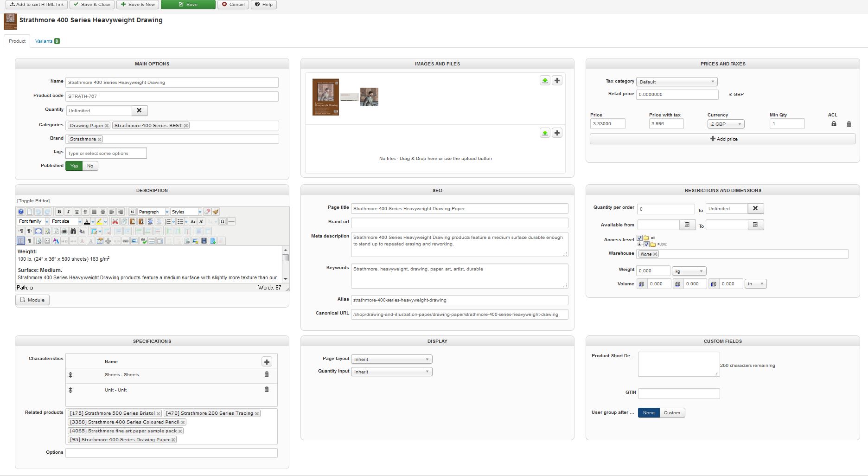Remove the Drawing Paper category tag
The image size is (868, 476).
tap(107, 126)
